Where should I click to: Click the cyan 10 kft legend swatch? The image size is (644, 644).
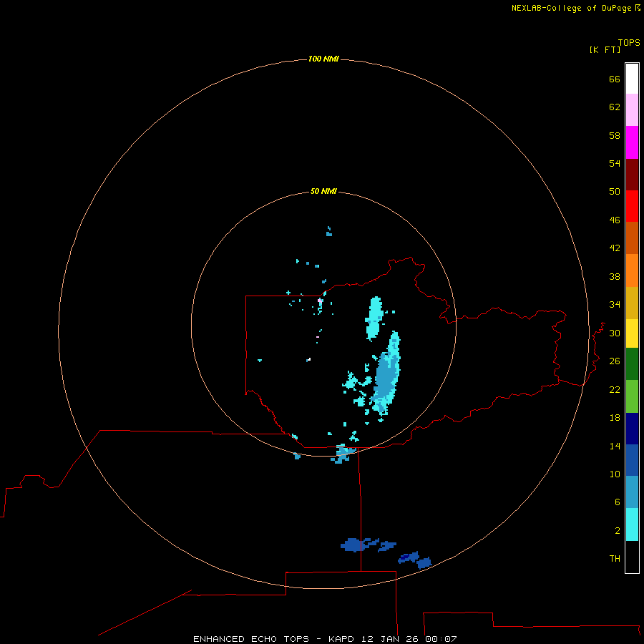coord(632,525)
